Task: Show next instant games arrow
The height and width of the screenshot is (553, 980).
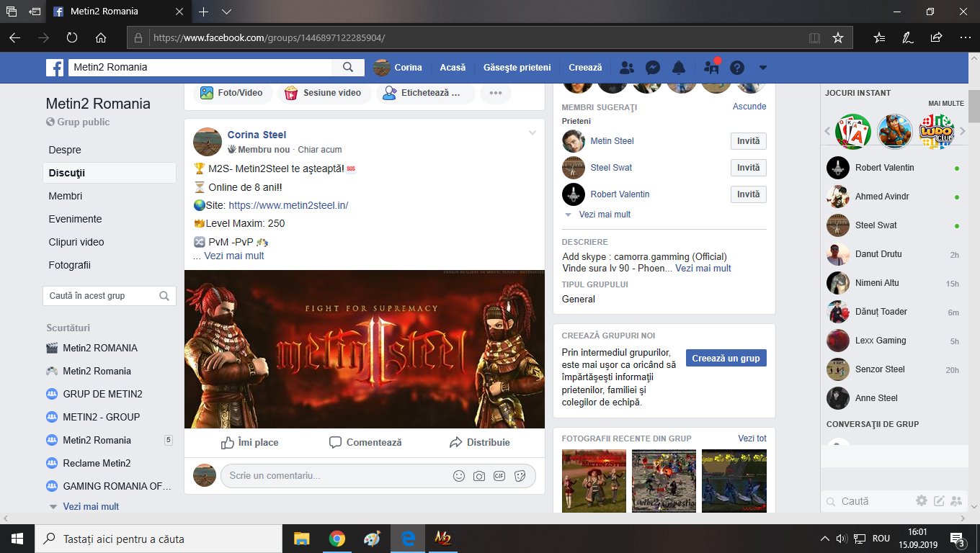Action: pyautogui.click(x=963, y=131)
